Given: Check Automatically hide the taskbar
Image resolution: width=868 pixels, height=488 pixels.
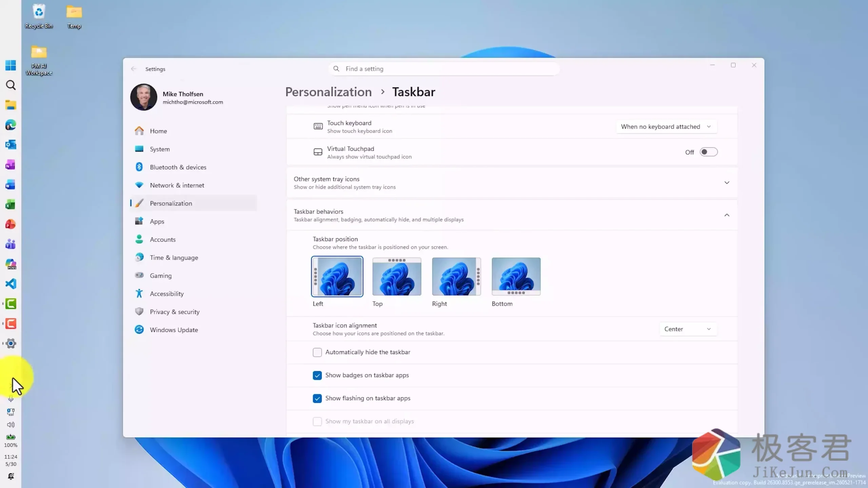Looking at the screenshot, I should (317, 352).
